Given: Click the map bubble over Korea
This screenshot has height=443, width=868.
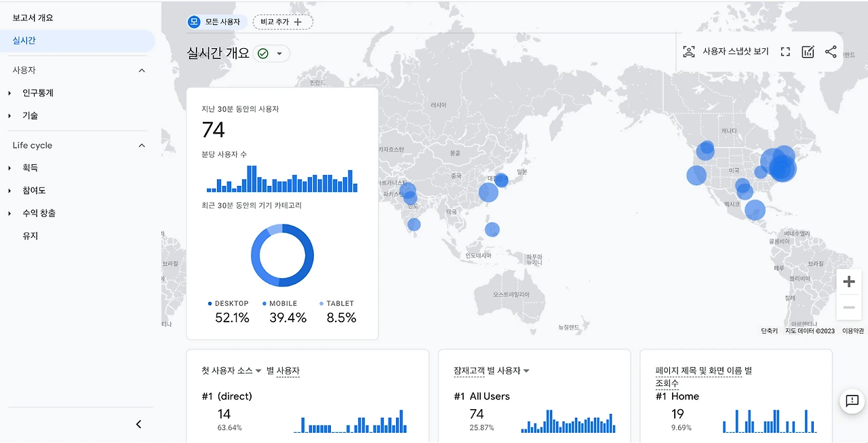Looking at the screenshot, I should click(x=501, y=180).
